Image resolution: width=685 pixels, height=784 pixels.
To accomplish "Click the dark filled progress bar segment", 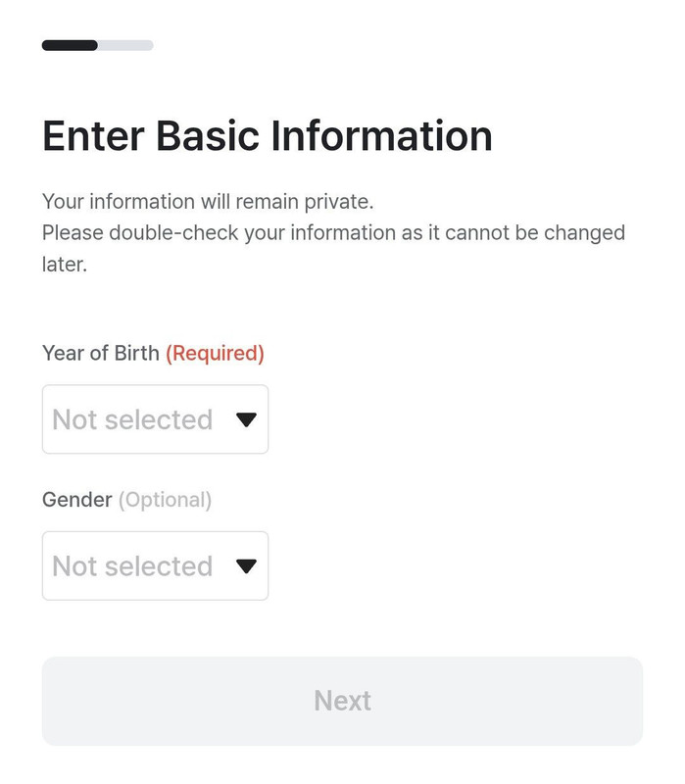I will pos(69,45).
